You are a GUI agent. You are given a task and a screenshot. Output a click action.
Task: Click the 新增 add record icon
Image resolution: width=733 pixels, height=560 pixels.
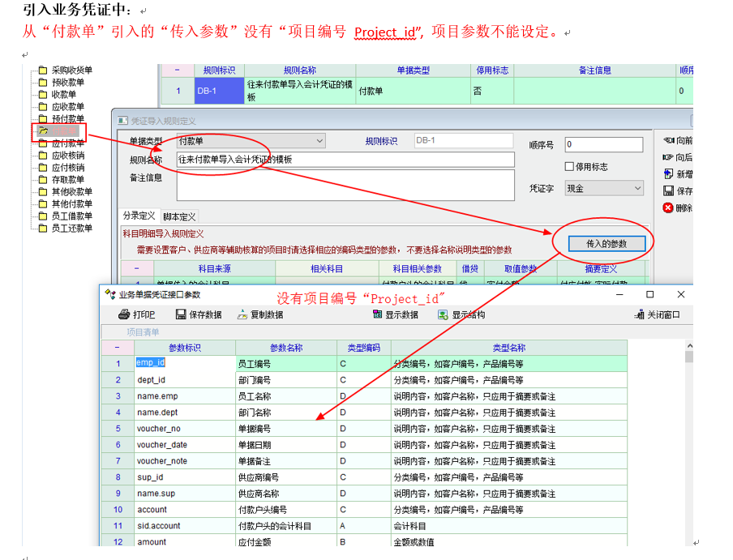[x=668, y=174]
